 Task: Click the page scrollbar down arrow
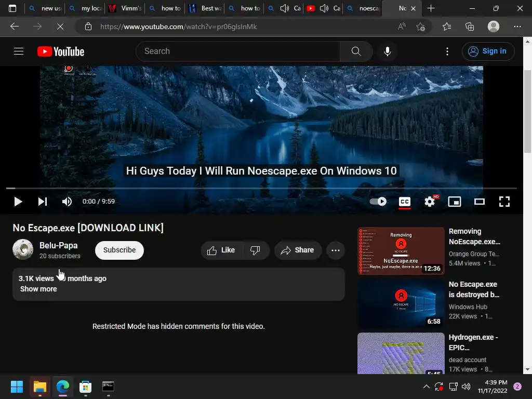527,369
